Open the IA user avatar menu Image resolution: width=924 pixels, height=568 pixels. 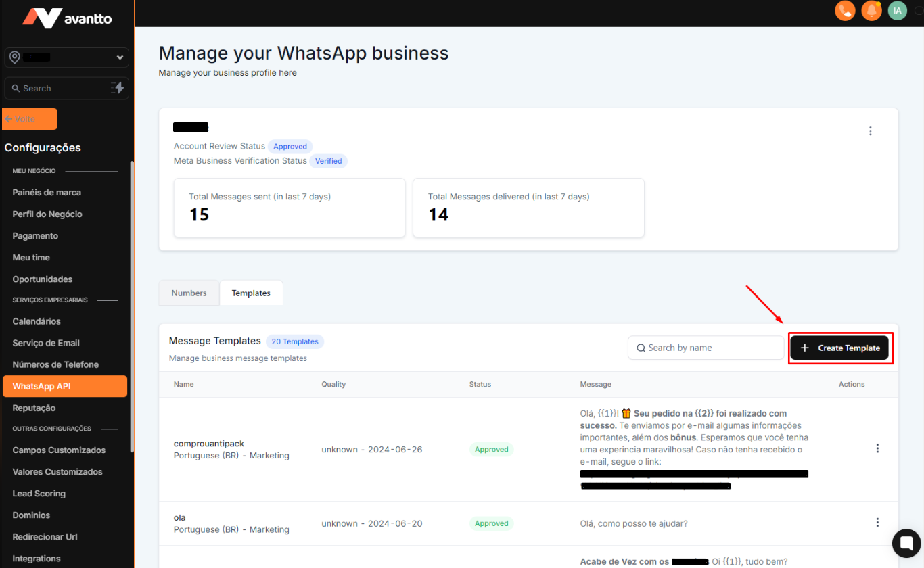pos(898,11)
